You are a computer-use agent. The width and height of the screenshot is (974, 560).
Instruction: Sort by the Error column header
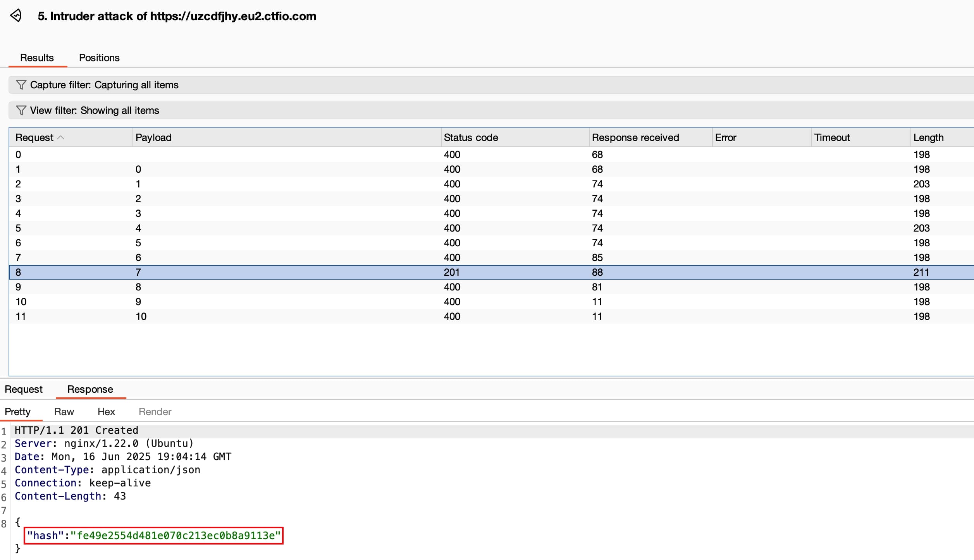coord(762,137)
